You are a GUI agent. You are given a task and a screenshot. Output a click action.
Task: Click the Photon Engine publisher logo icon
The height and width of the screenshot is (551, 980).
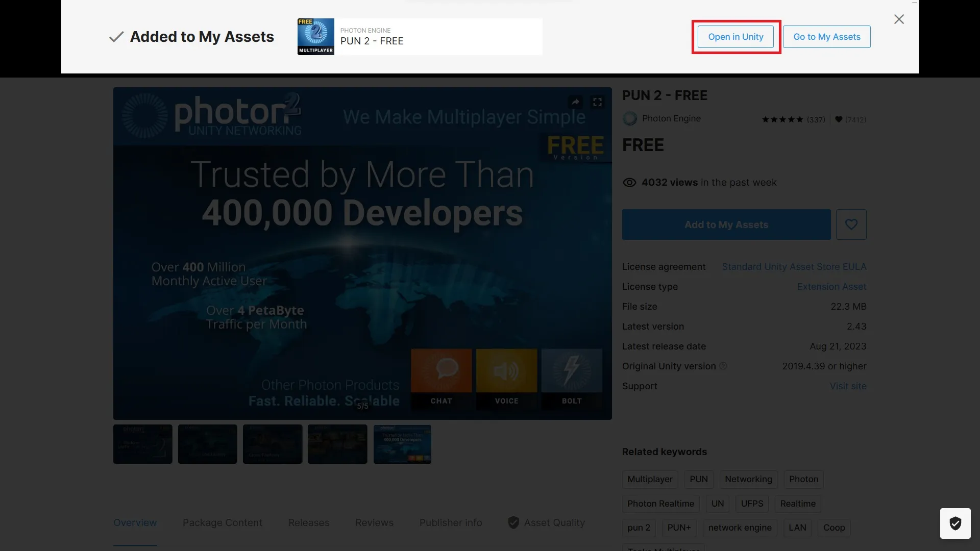click(x=630, y=119)
